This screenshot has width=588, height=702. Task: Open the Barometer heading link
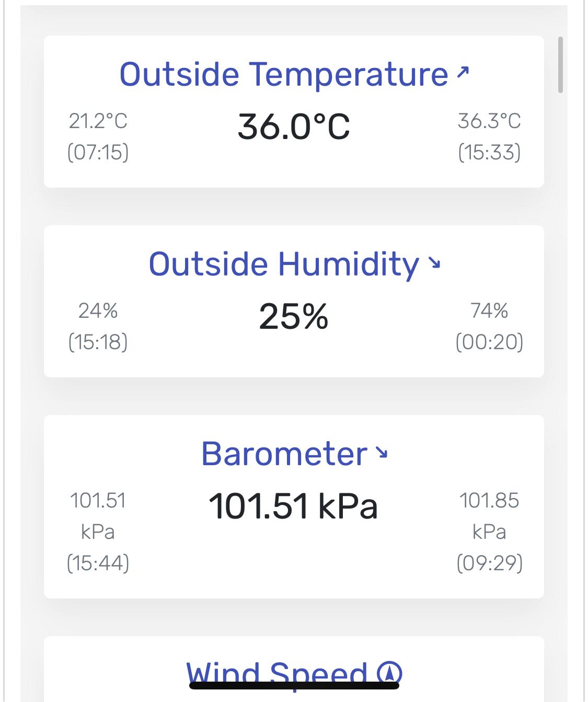tap(284, 454)
